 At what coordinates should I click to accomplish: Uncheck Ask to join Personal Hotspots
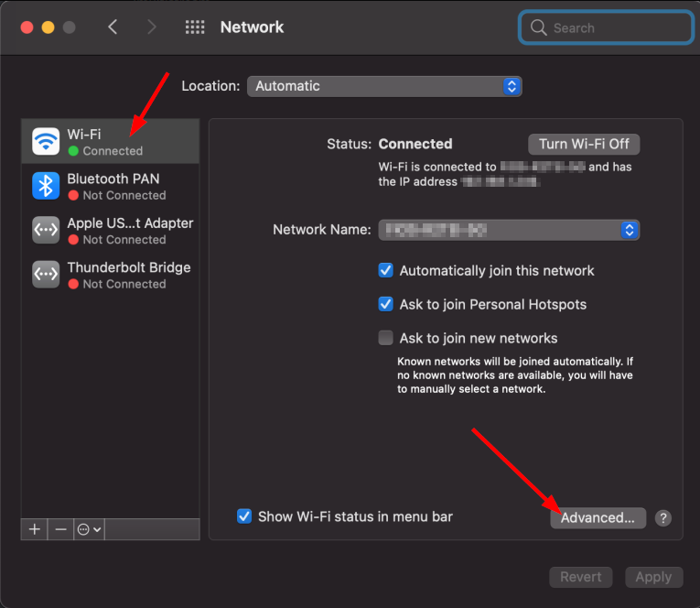pyautogui.click(x=386, y=304)
